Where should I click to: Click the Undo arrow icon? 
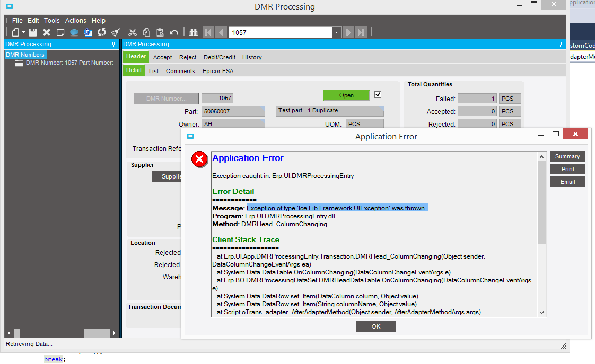click(174, 33)
